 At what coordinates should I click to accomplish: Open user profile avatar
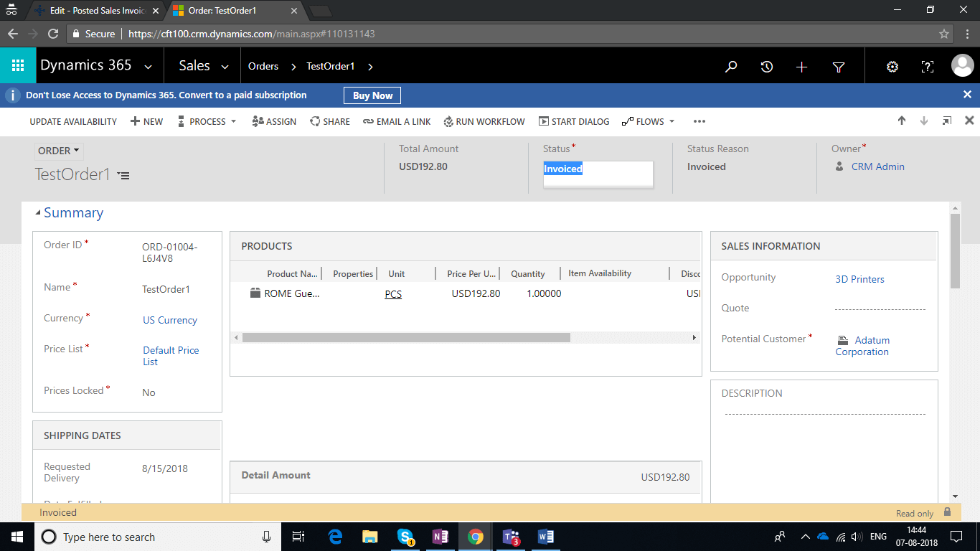pos(962,66)
